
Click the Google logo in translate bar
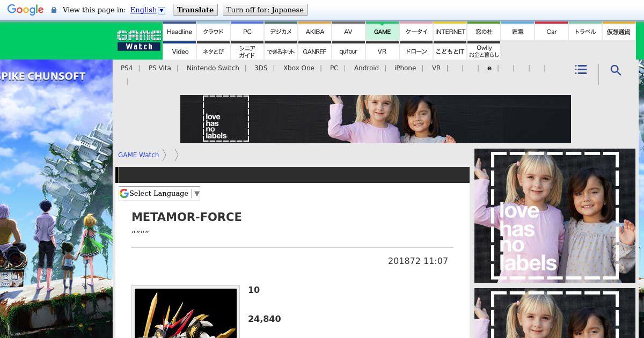click(x=25, y=10)
